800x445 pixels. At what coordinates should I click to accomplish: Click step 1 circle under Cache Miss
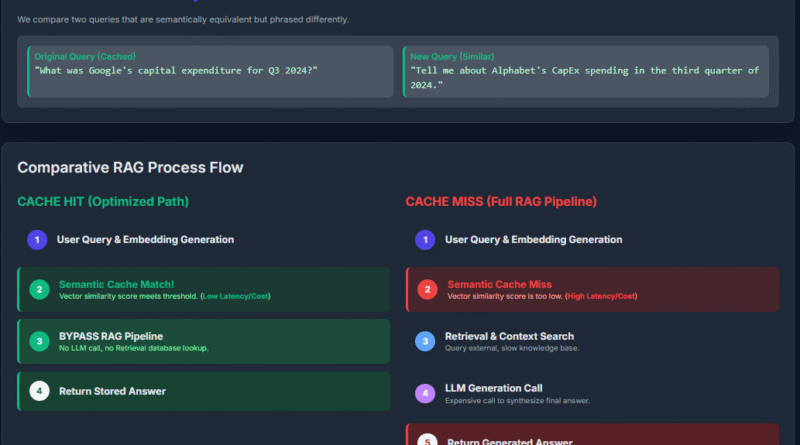coord(425,240)
